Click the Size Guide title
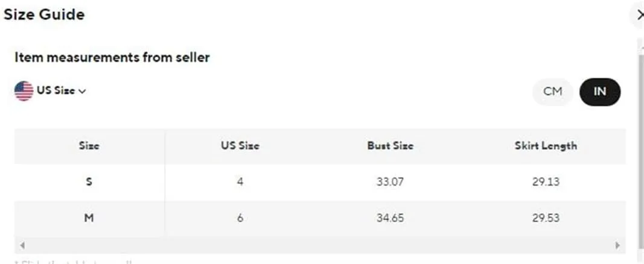The width and height of the screenshot is (644, 264). point(44,14)
